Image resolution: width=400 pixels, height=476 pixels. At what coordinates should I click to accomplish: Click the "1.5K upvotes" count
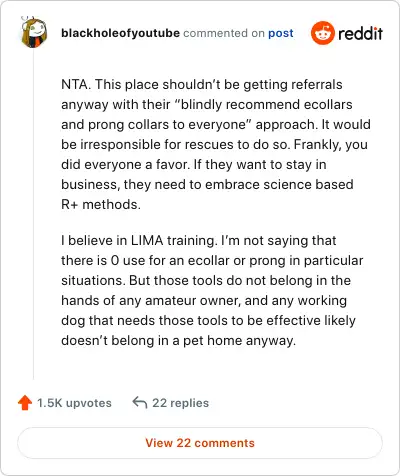(74, 403)
